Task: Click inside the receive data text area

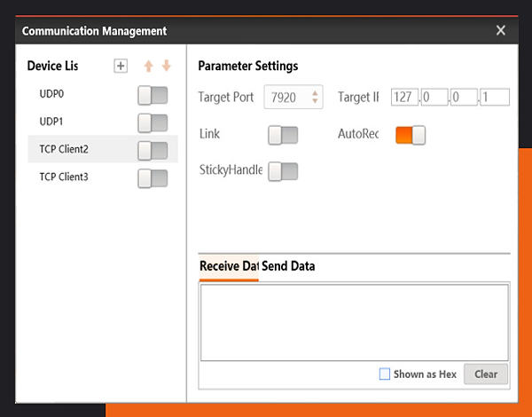Action: tap(354, 323)
